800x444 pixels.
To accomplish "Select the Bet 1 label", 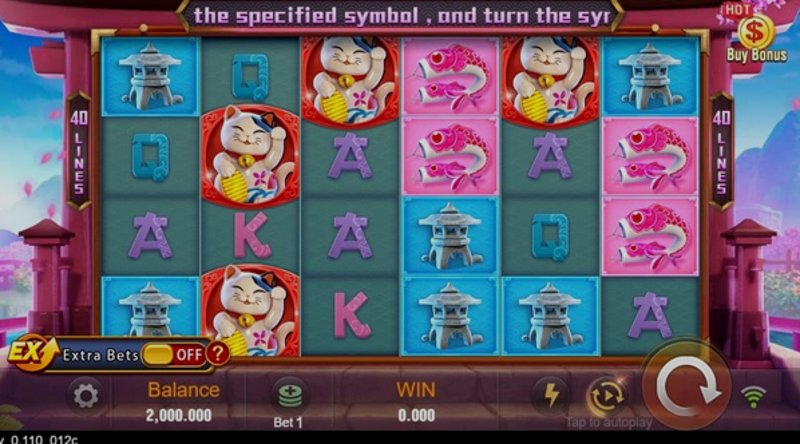I will coord(288,423).
